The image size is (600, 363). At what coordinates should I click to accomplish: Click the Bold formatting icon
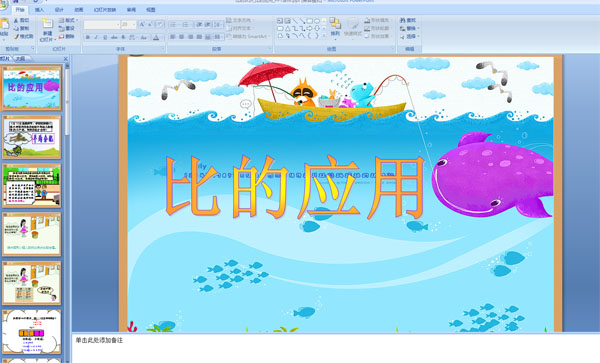coord(88,37)
